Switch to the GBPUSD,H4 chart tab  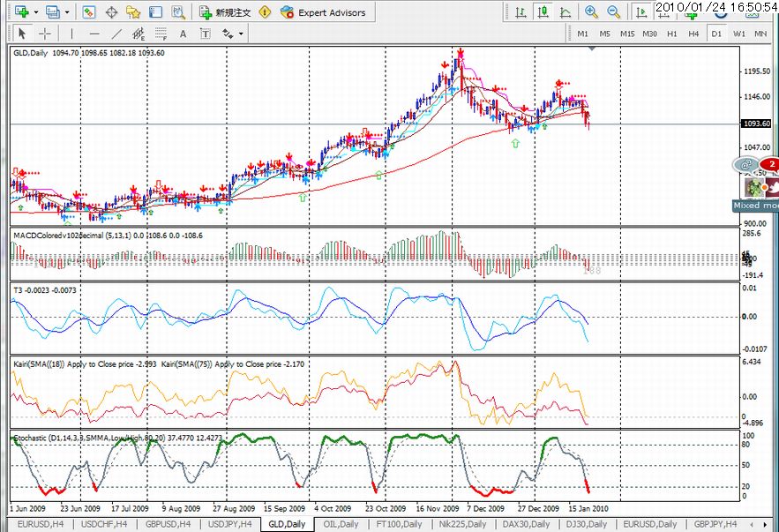[x=168, y=524]
